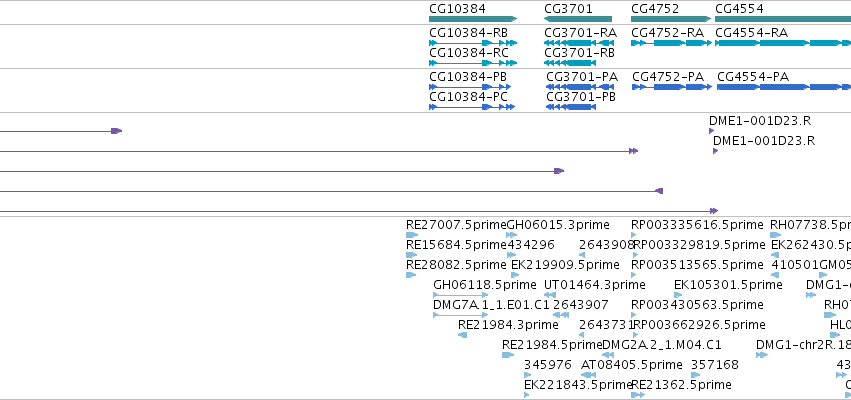This screenshot has height=400, width=851.
Task: Select the upper DME1-001D23.R marker
Action: point(712,131)
